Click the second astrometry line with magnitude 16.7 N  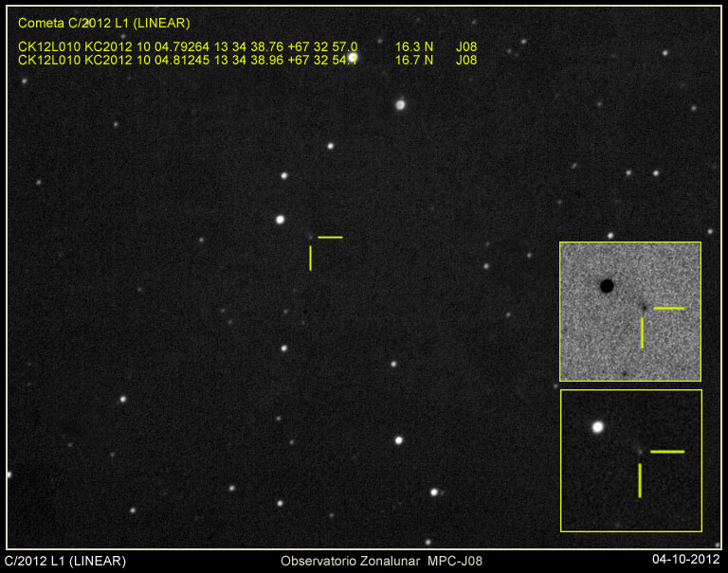click(246, 60)
